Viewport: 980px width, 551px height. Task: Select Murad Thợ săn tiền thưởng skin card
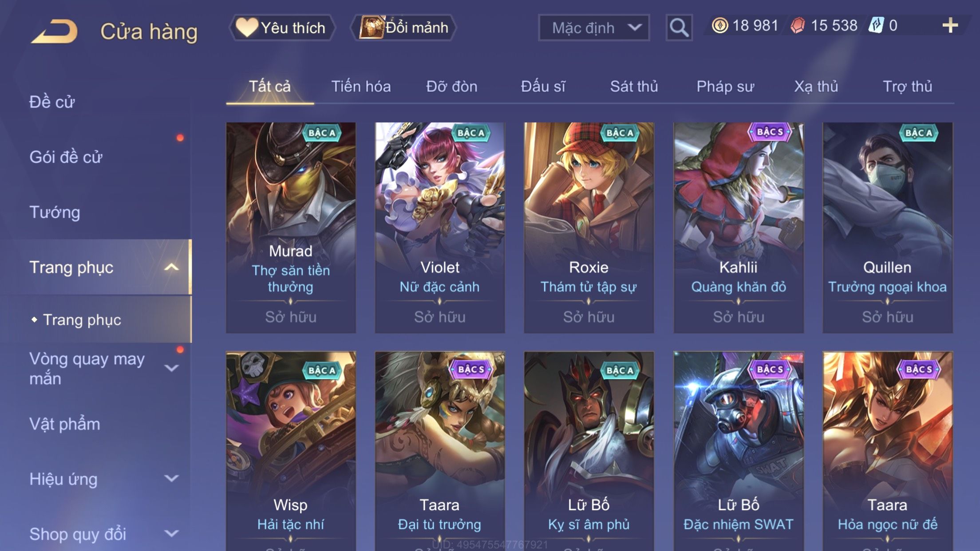click(291, 228)
